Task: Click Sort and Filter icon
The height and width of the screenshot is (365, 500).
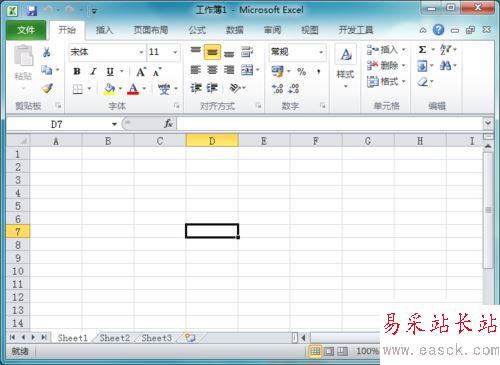Action: pyautogui.click(x=445, y=50)
